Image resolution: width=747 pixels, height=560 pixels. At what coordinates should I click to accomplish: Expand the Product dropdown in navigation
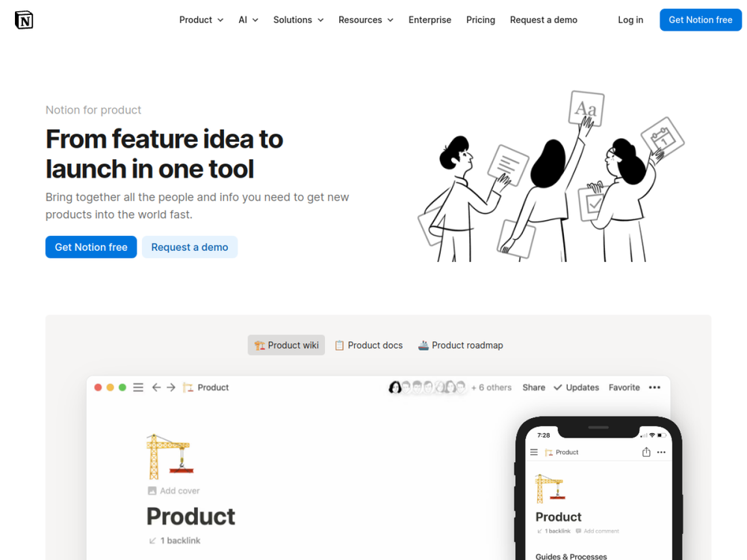pyautogui.click(x=201, y=20)
